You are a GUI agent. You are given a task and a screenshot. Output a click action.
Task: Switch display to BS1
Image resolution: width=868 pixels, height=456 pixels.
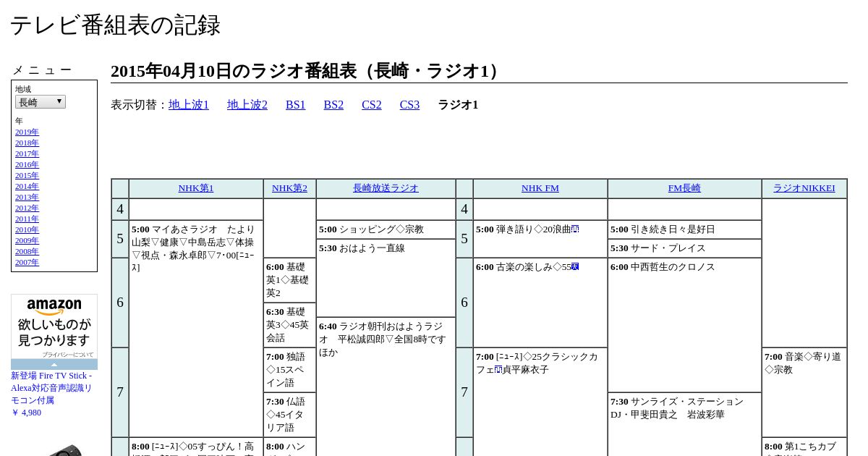coord(296,105)
